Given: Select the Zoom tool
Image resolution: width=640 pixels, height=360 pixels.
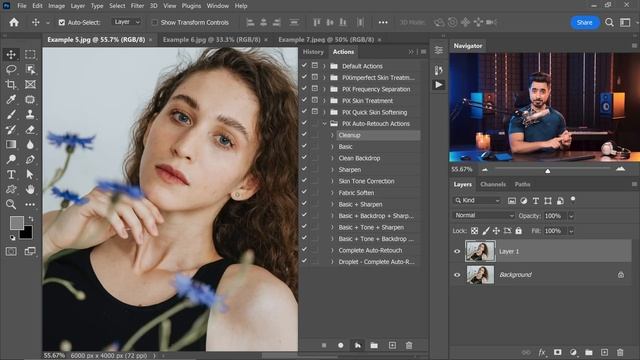Looking at the screenshot, I should pyautogui.click(x=11, y=204).
